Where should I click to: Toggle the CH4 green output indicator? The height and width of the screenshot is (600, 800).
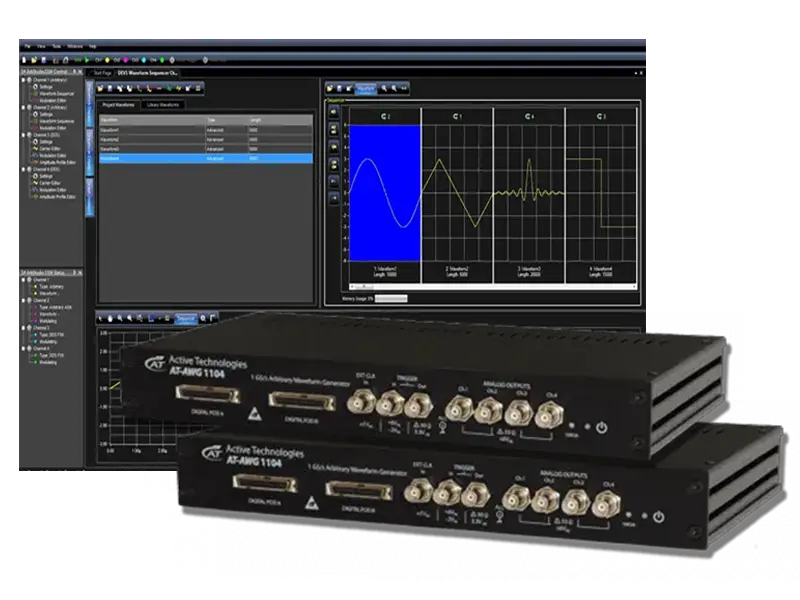coord(162,60)
